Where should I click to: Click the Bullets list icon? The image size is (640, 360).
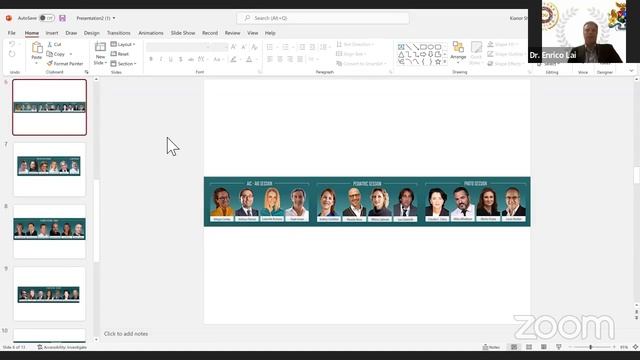[x=270, y=47]
